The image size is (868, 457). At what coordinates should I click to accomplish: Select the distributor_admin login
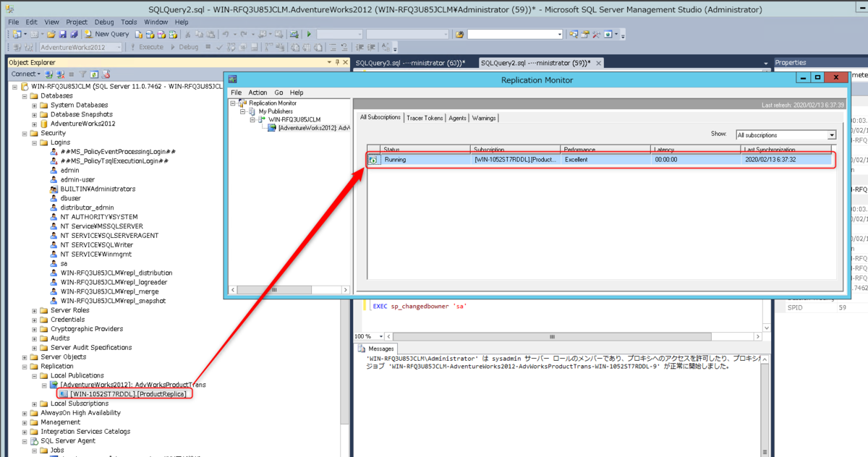pos(87,208)
